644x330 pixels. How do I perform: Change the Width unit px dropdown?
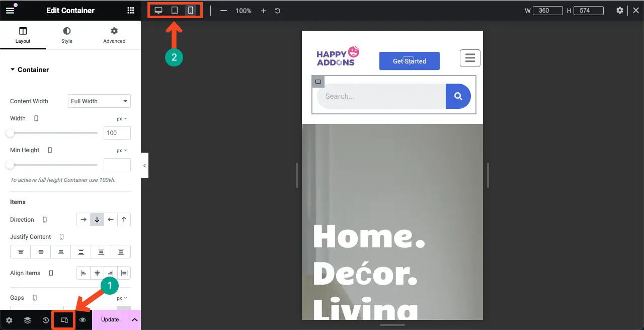click(122, 119)
